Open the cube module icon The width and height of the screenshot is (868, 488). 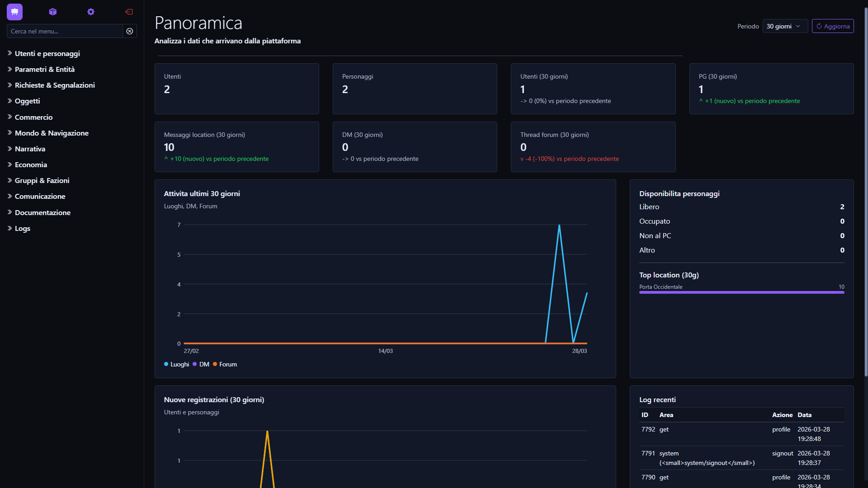click(53, 12)
